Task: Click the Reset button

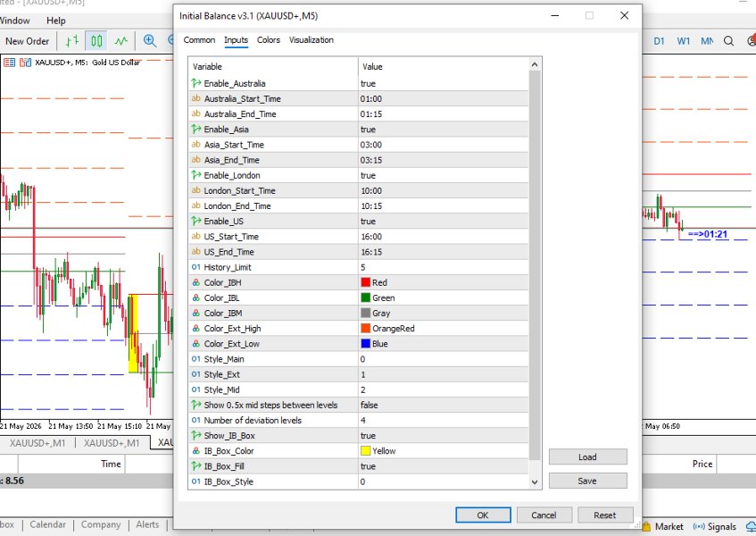Action: 604,515
